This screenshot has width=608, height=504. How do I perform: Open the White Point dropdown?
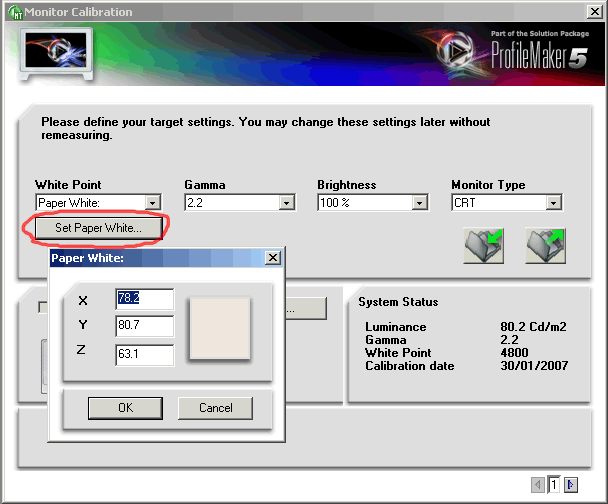[153, 203]
